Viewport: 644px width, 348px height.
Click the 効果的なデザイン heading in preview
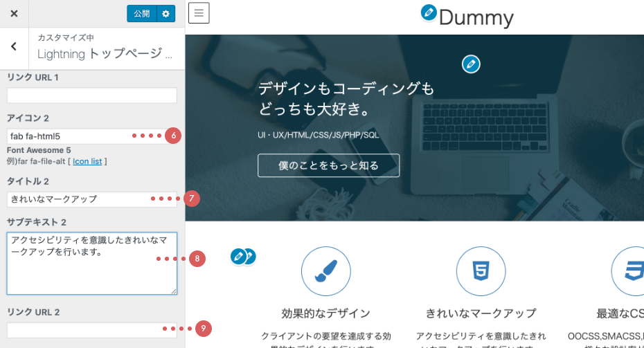tap(325, 313)
